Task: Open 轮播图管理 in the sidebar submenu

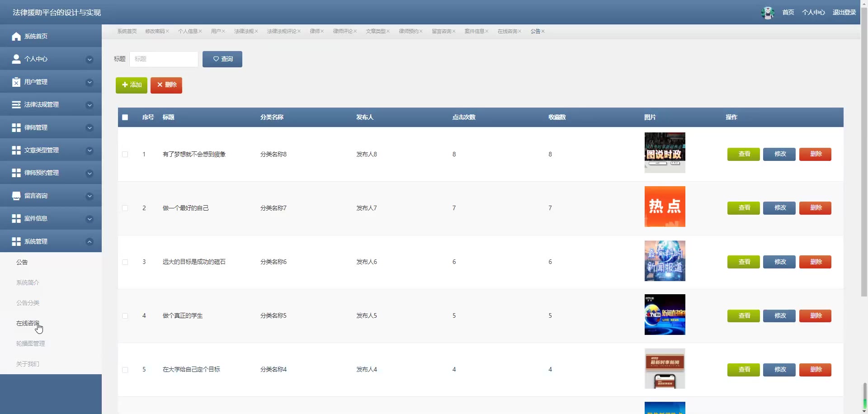Action: pyautogui.click(x=31, y=343)
